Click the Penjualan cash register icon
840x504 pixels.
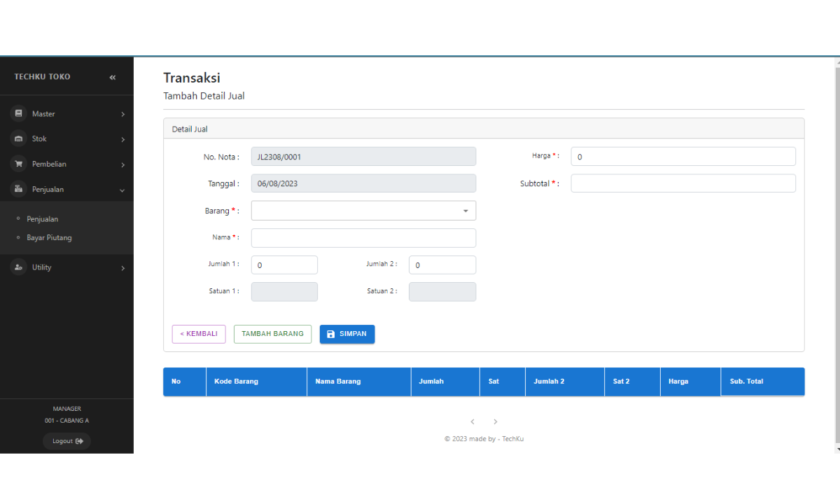[19, 189]
